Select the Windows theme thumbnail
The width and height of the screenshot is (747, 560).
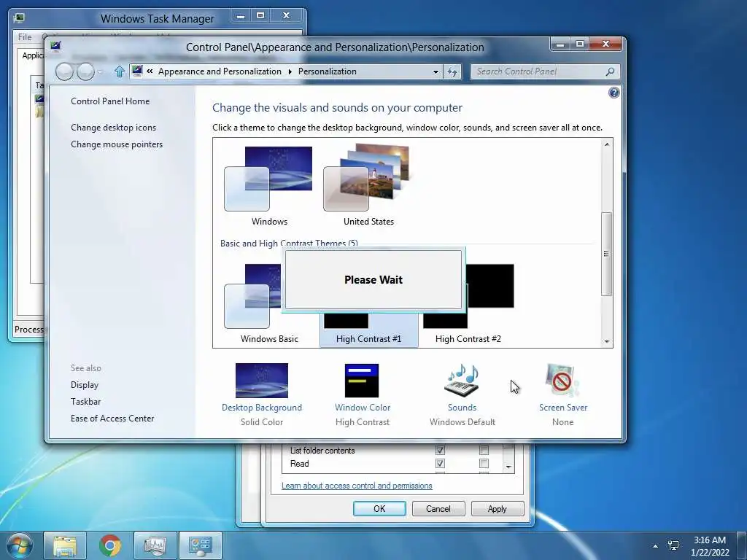click(x=269, y=186)
